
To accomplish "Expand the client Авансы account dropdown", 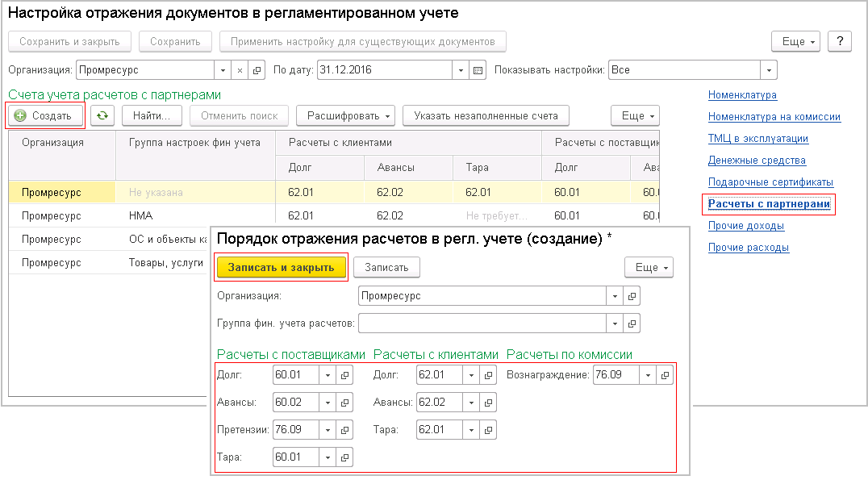I will [470, 403].
